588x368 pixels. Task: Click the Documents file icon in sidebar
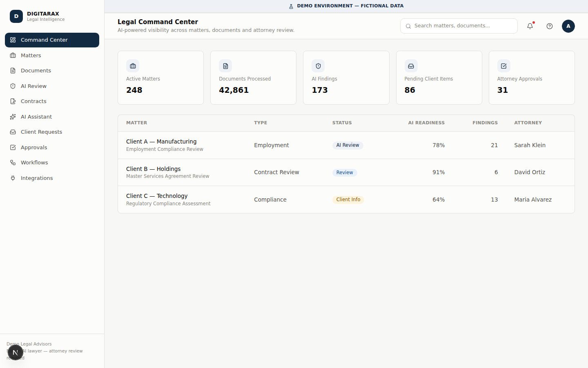click(x=13, y=71)
